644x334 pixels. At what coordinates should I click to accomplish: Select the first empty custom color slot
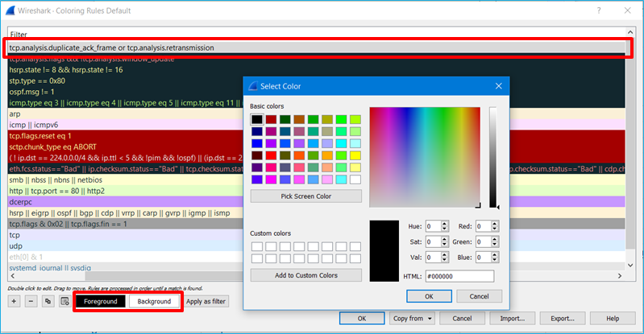257,246
